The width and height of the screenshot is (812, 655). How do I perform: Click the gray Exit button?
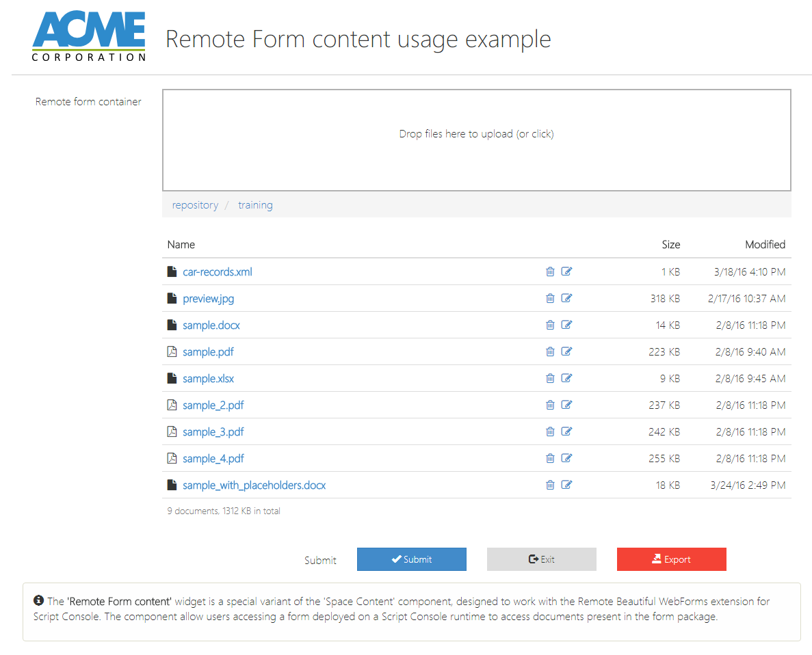541,559
